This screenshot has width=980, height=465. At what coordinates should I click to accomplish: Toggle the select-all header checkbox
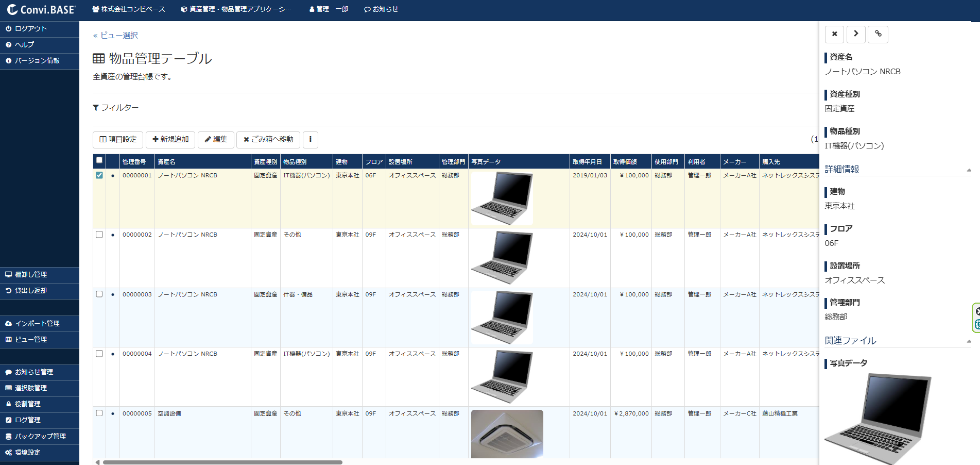click(99, 160)
